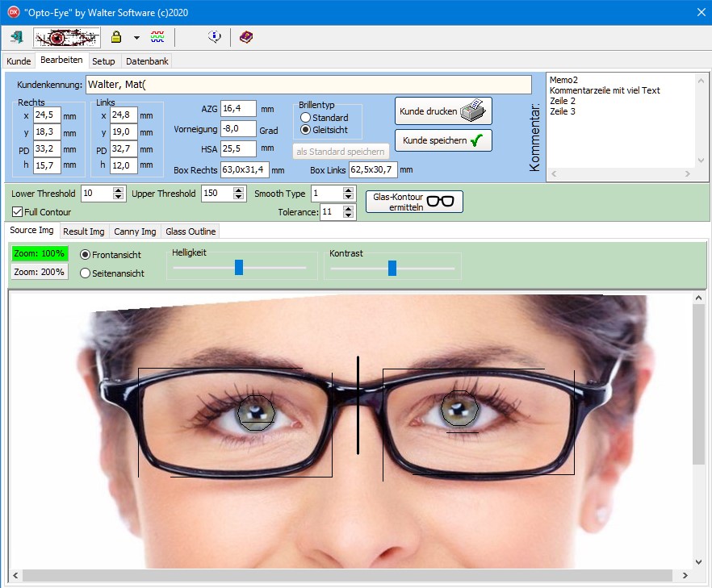The image size is (712, 588).
Task: Click the memo's vertical scroll up arrow
Action: coord(701,81)
